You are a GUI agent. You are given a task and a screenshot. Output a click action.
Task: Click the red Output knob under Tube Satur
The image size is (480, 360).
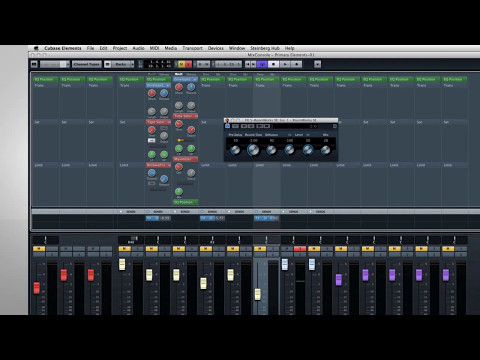point(191,130)
